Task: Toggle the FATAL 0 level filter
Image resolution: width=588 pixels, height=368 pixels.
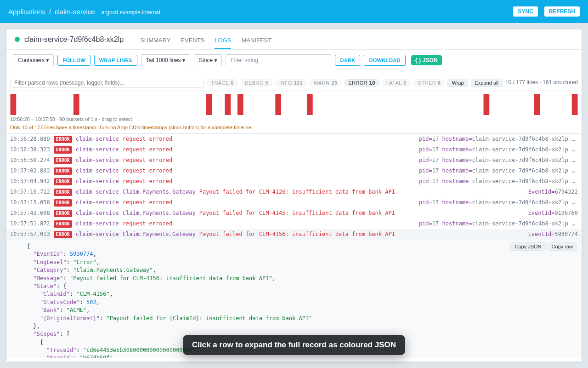Action: coord(396,83)
